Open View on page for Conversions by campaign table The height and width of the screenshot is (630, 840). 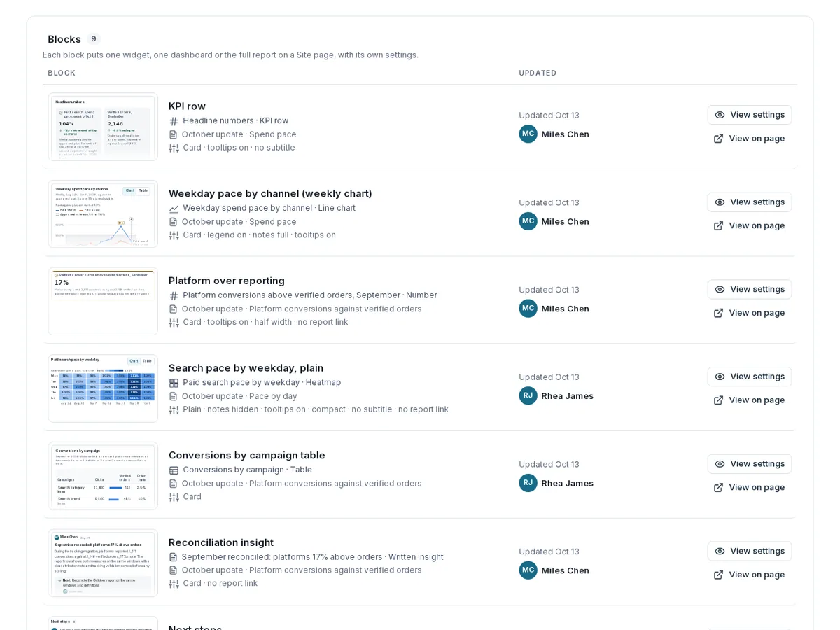tap(750, 488)
